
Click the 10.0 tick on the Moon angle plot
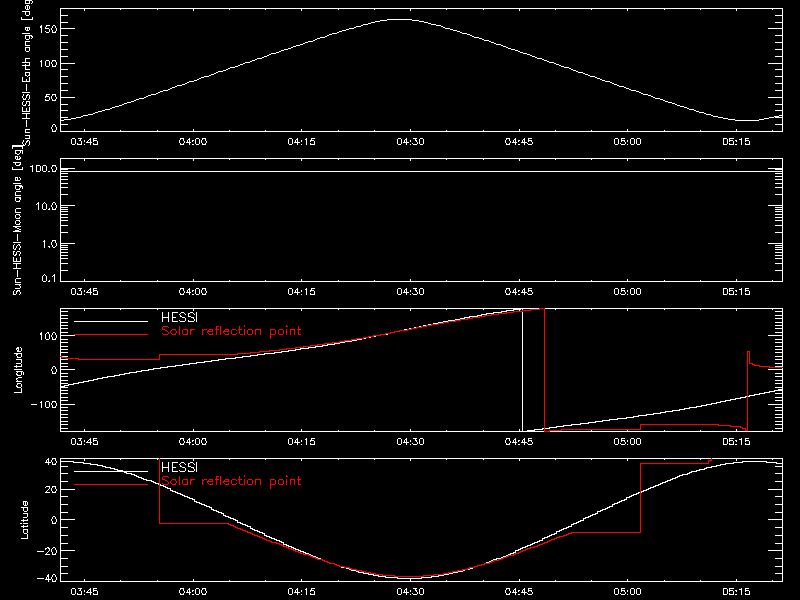coord(46,206)
